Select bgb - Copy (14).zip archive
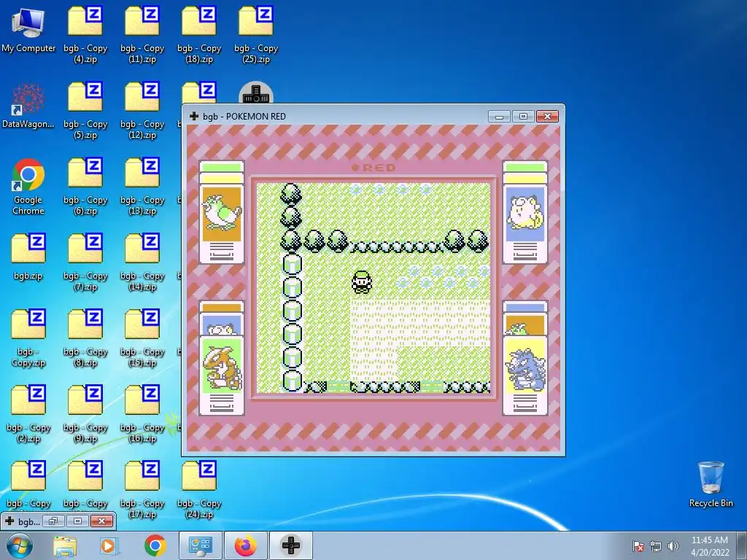Viewport: 747px width, 560px height. pos(142,262)
